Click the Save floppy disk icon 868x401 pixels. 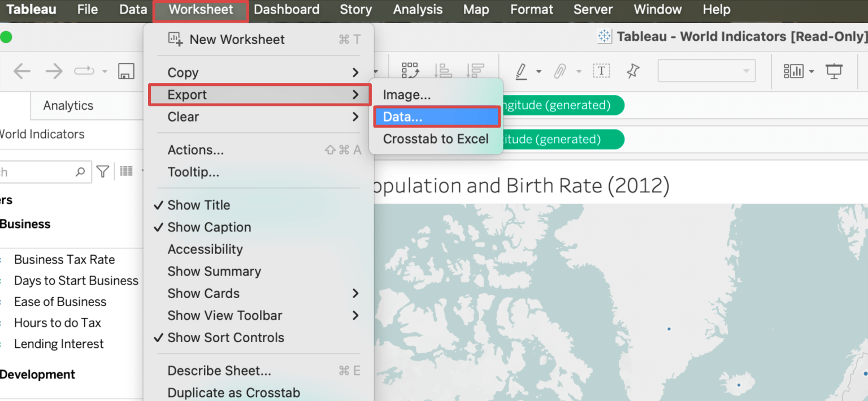(x=125, y=71)
